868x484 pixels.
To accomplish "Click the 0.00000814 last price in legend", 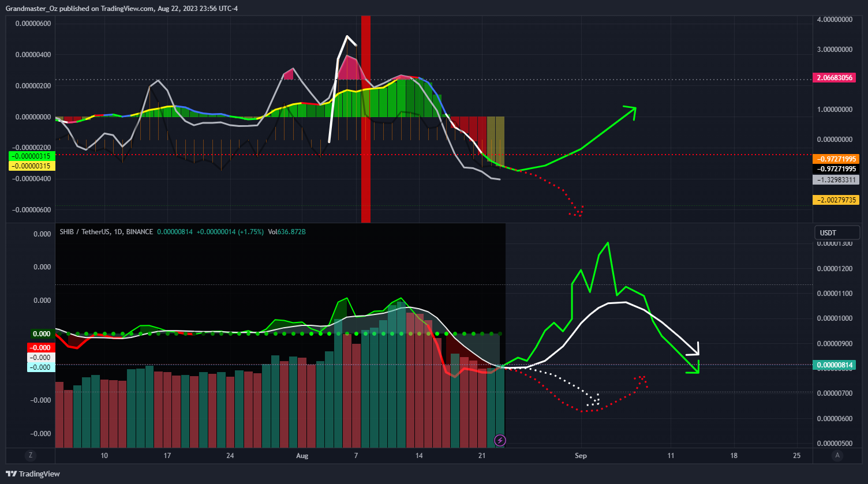I will 175,232.
